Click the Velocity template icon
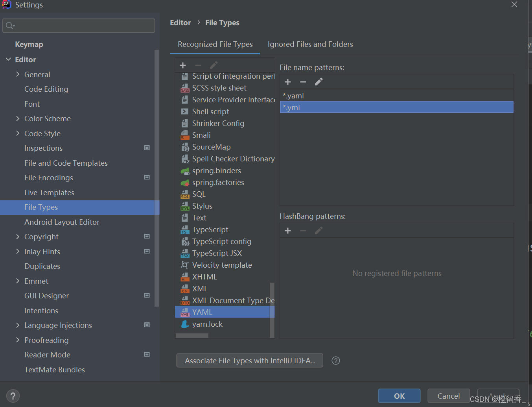 click(x=185, y=265)
